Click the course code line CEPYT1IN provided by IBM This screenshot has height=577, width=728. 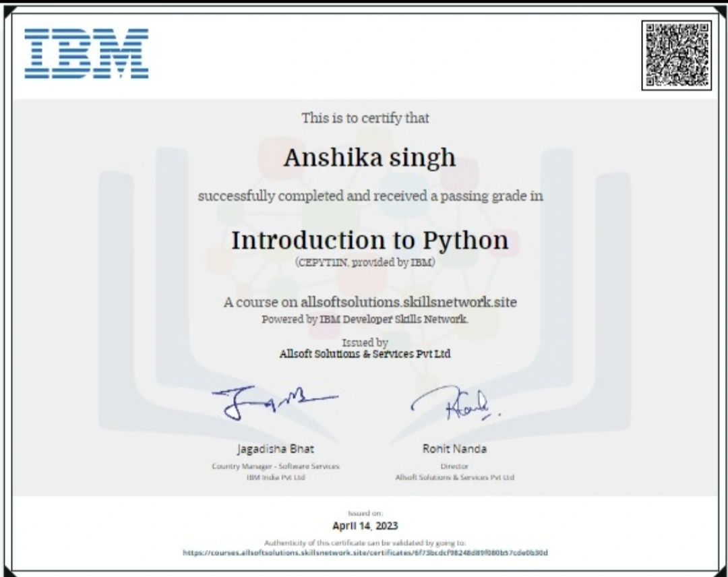pos(365,262)
